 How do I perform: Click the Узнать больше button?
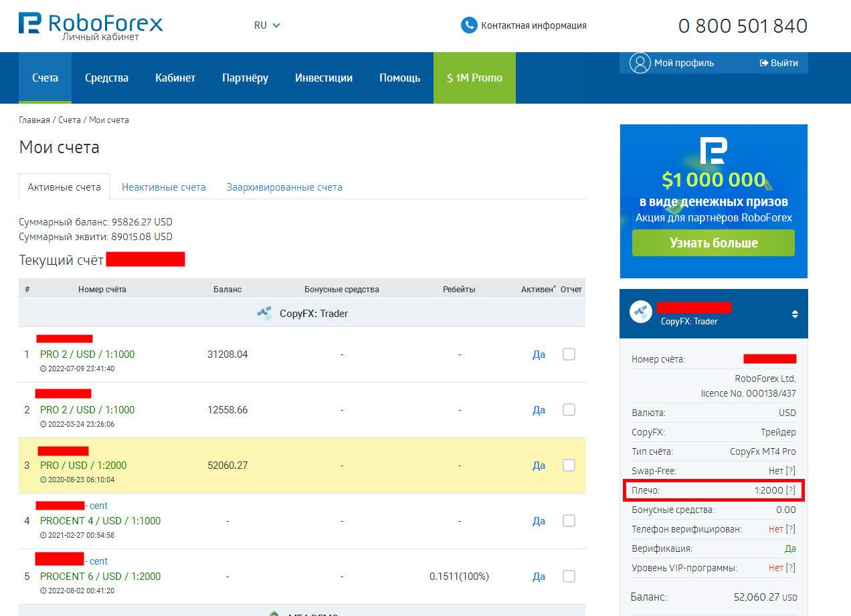[713, 243]
